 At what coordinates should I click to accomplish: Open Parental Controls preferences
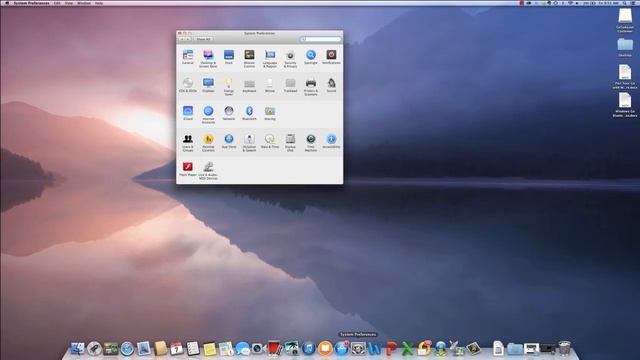(x=208, y=142)
